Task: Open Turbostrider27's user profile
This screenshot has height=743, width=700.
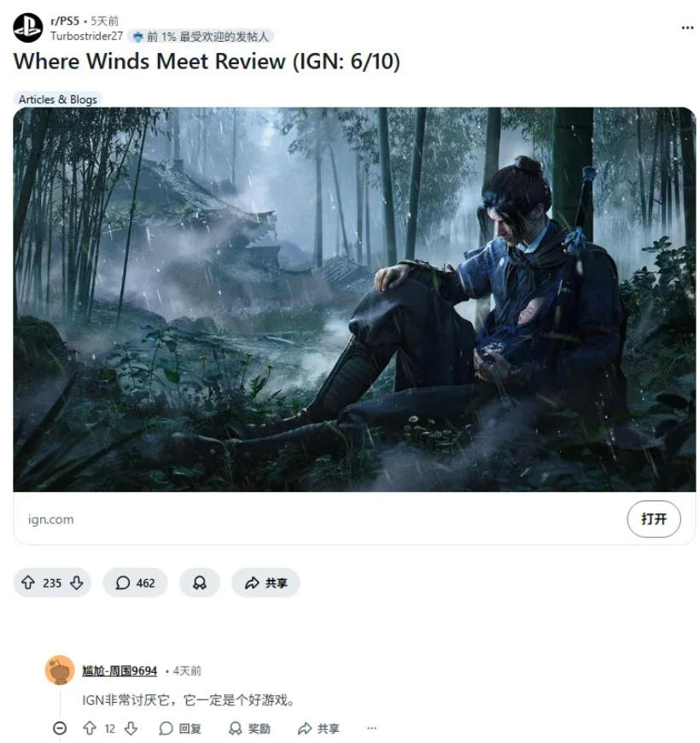Action: pyautogui.click(x=87, y=37)
